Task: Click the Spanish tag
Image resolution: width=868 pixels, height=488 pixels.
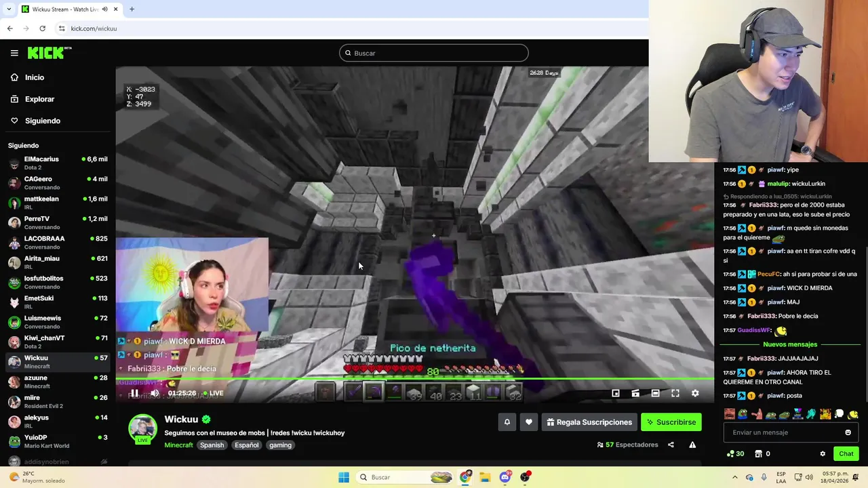Action: tap(212, 445)
